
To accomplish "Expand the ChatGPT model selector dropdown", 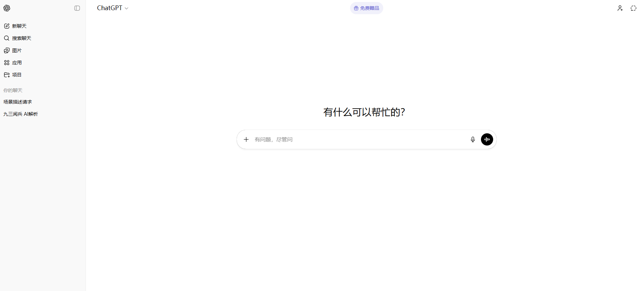I will point(113,8).
